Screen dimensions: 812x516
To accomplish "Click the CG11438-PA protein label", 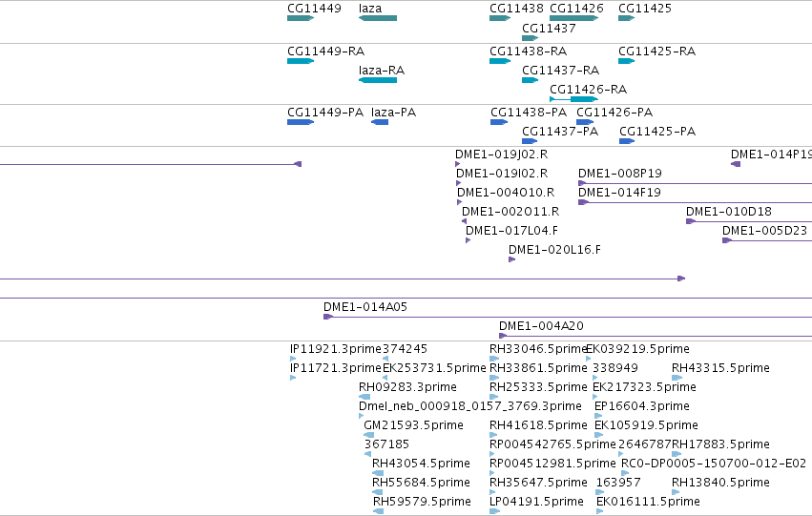I will 529,113.
